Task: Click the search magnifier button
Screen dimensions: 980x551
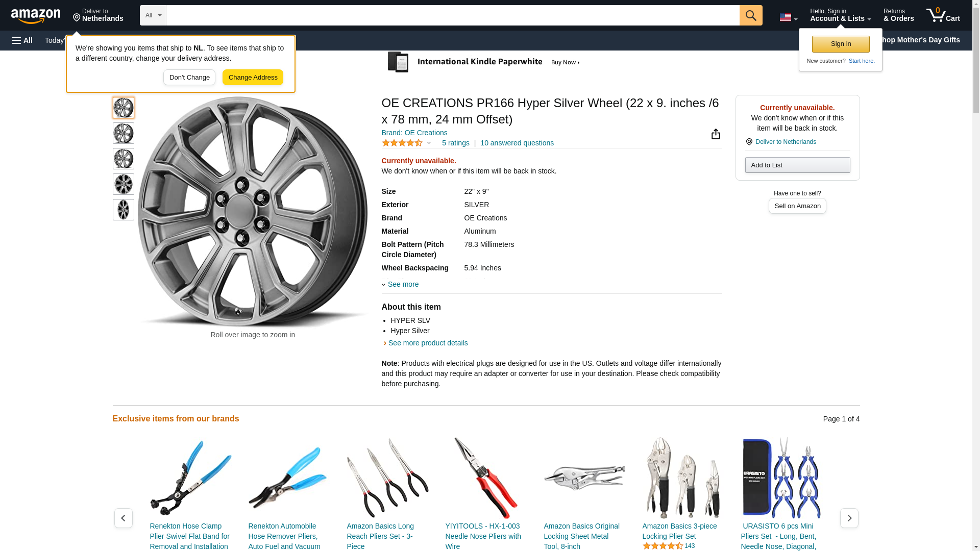Action: click(x=750, y=15)
